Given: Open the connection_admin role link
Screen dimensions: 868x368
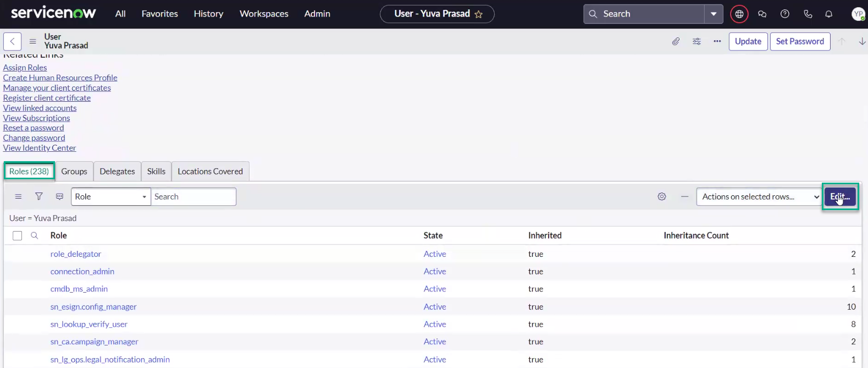Looking at the screenshot, I should tap(82, 271).
